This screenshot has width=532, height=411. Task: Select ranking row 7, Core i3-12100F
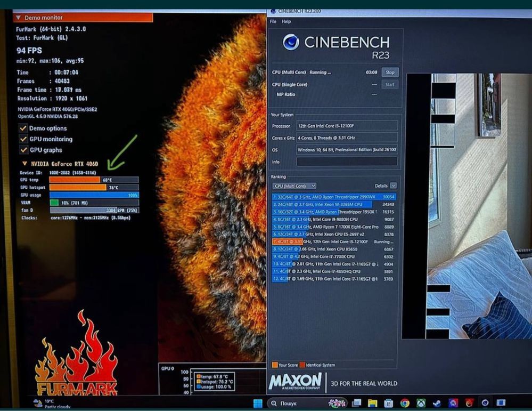(334, 242)
